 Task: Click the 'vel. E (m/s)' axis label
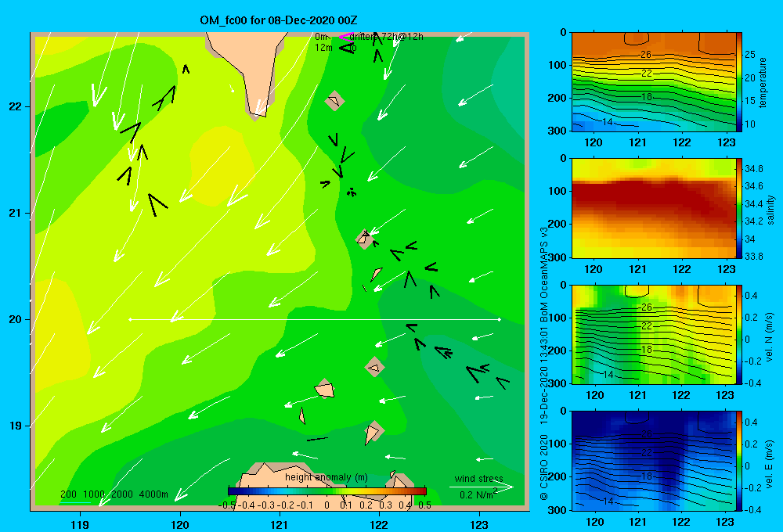(770, 463)
